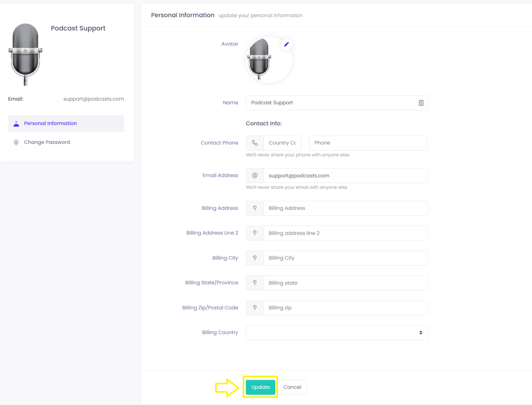
Task: Click the Billing Address Line 2 label
Action: pyautogui.click(x=212, y=233)
